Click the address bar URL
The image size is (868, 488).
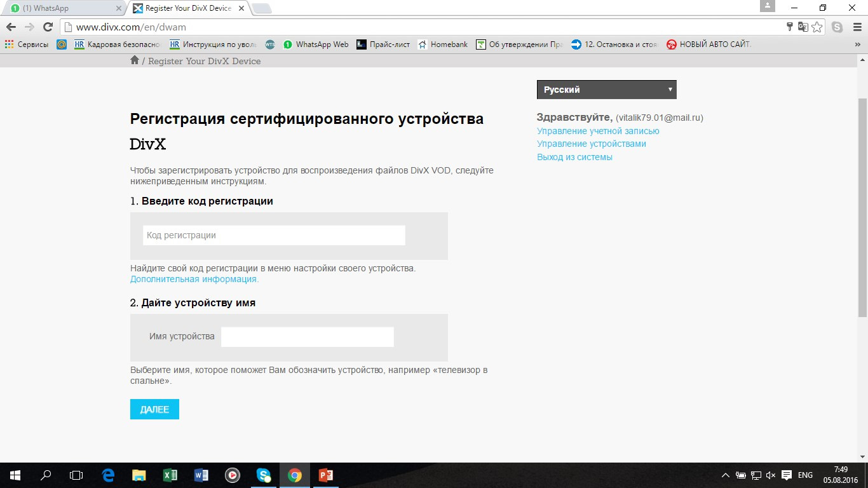(131, 27)
